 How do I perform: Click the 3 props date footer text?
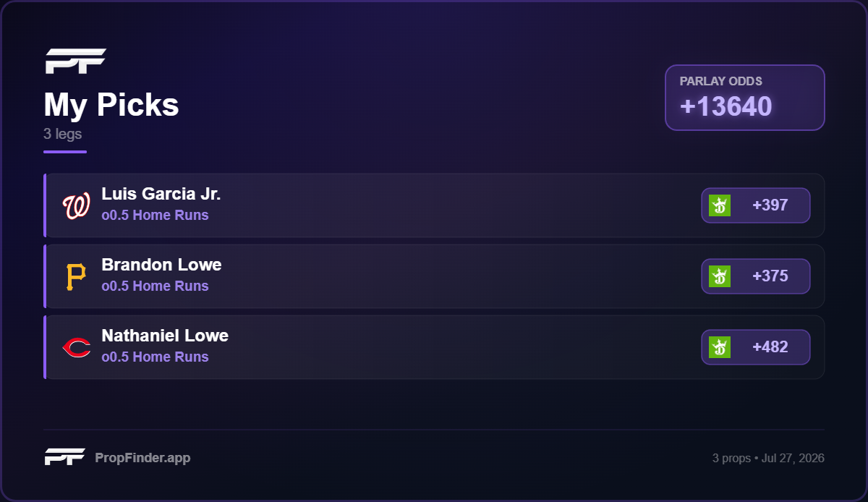(x=768, y=458)
